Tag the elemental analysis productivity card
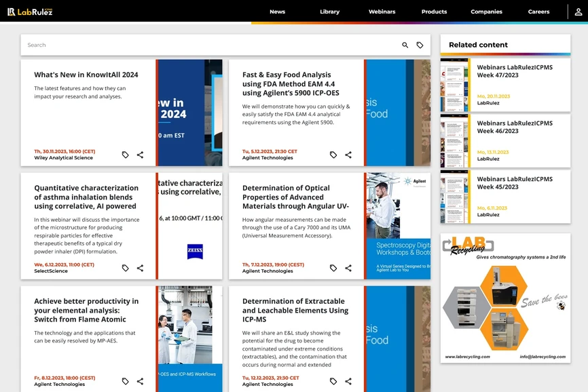Image resolution: width=588 pixels, height=392 pixels. pos(125,381)
